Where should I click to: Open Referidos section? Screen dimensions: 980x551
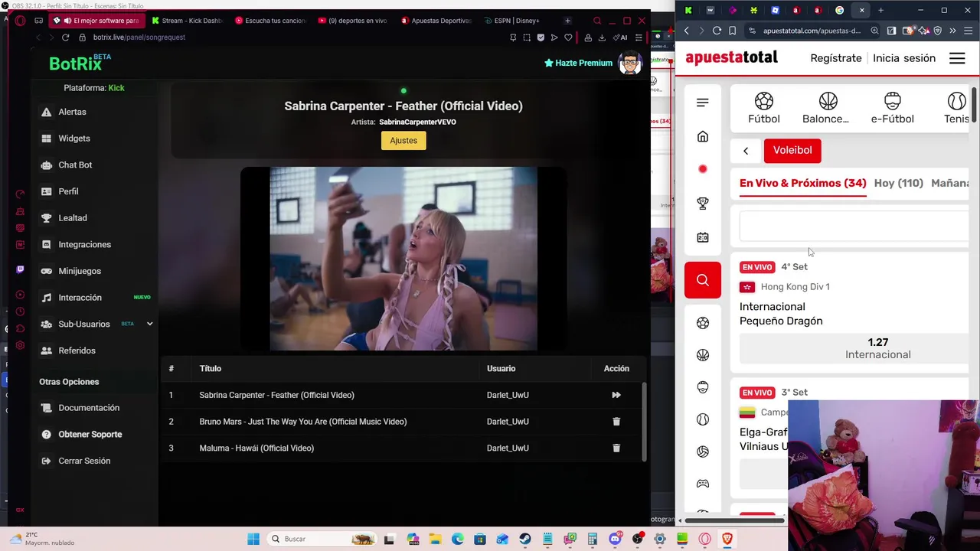77,350
